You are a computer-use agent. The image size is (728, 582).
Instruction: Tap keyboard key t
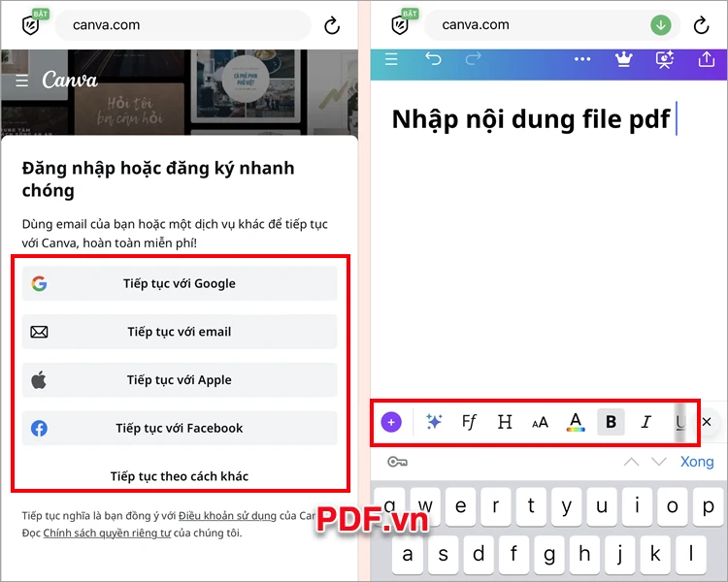pyautogui.click(x=531, y=506)
